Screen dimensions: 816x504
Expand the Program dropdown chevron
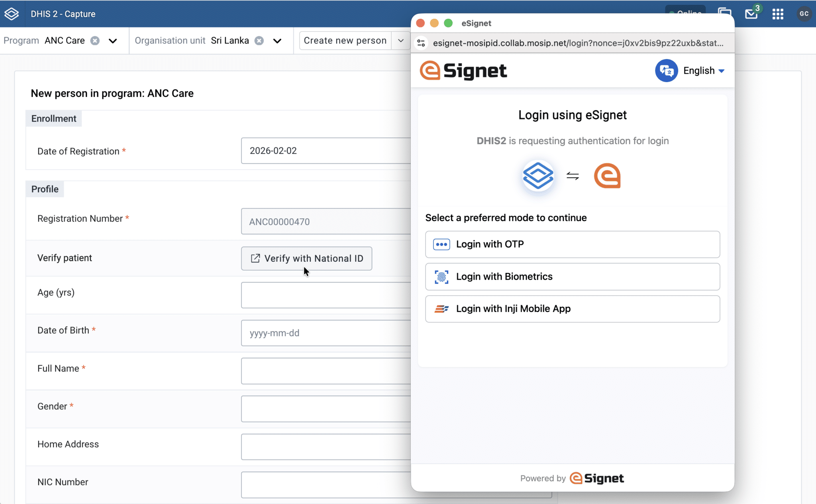(x=113, y=41)
